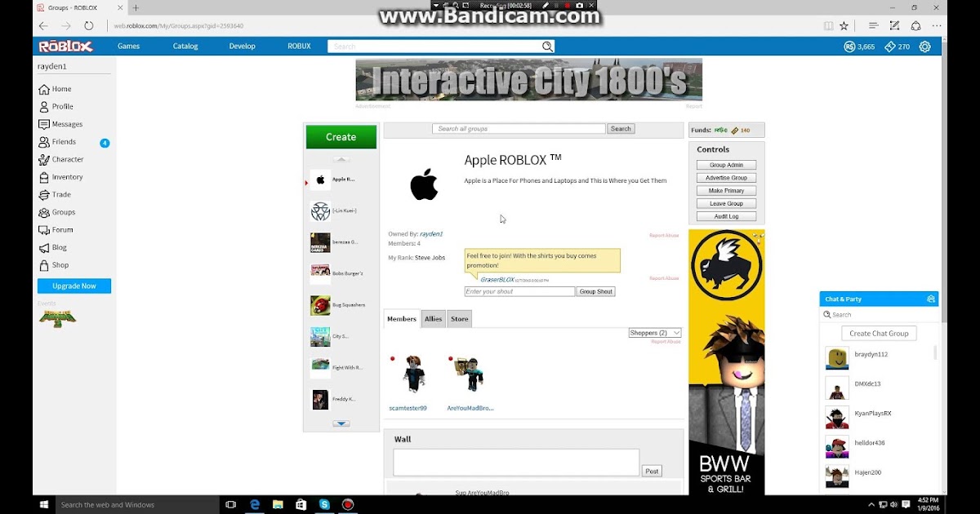Open the Shoppers (2) rank dropdown
This screenshot has height=514, width=980.
coord(655,333)
